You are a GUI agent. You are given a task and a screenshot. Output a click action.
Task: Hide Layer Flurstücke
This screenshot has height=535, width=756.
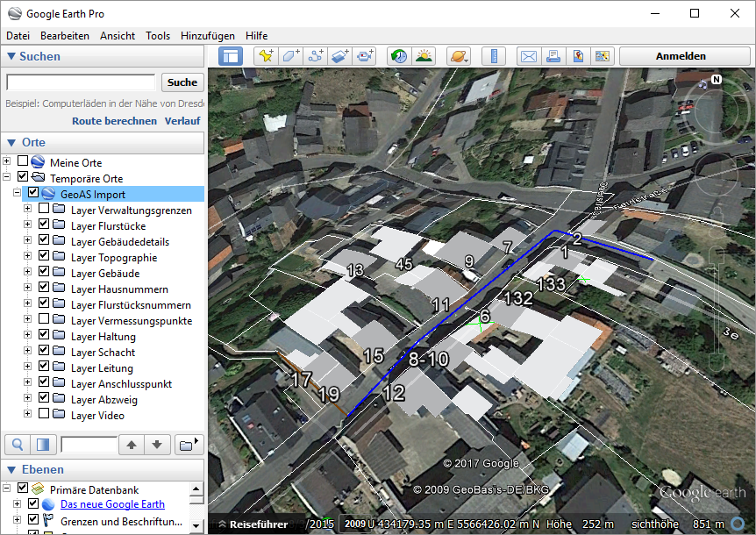click(44, 225)
